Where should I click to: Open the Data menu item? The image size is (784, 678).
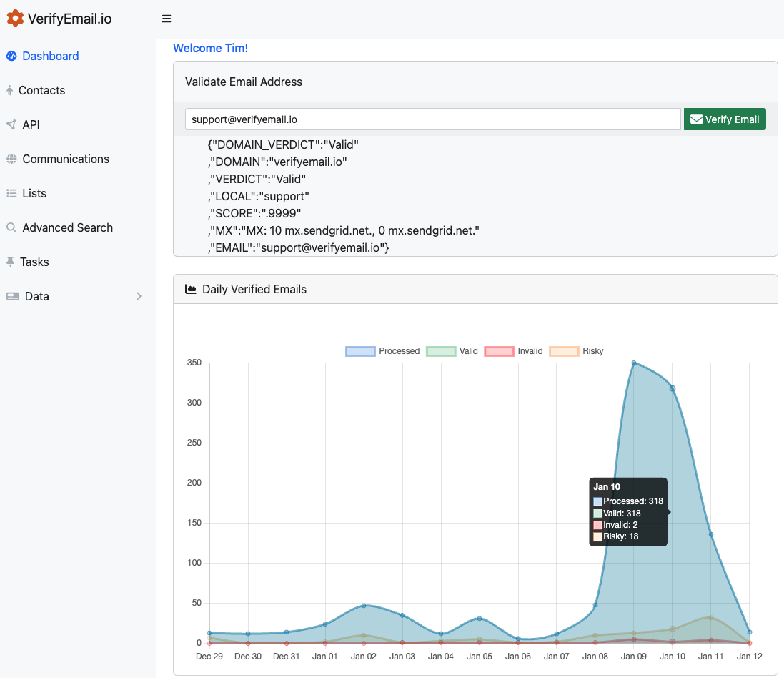click(x=37, y=296)
